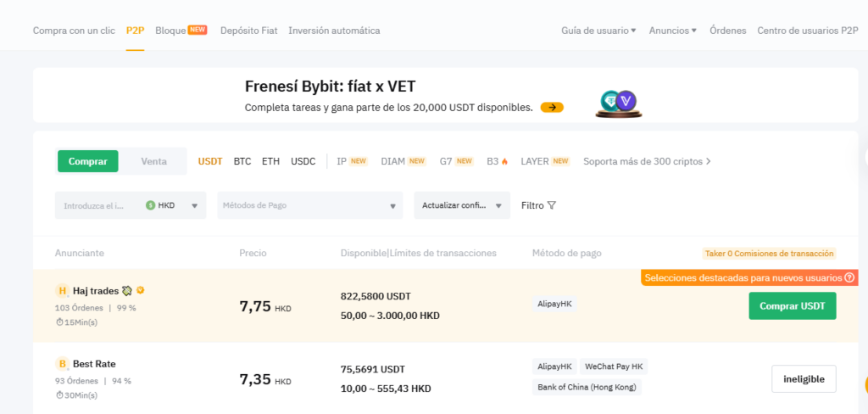This screenshot has height=414, width=868.
Task: Click 75,5691 USDT available amount
Action: click(x=373, y=369)
